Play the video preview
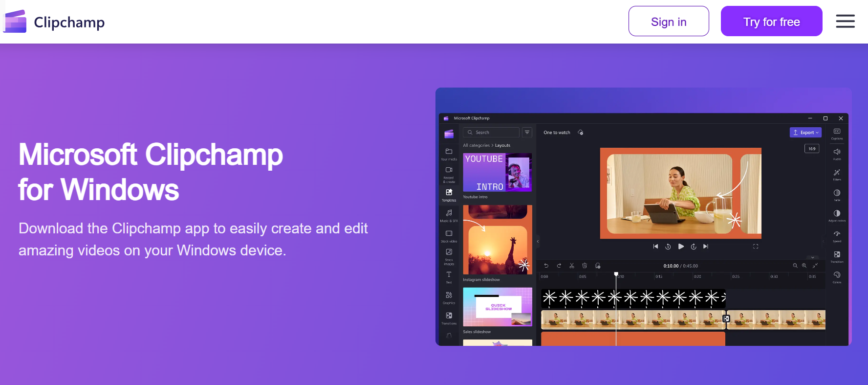The width and height of the screenshot is (868, 385). pyautogui.click(x=681, y=247)
